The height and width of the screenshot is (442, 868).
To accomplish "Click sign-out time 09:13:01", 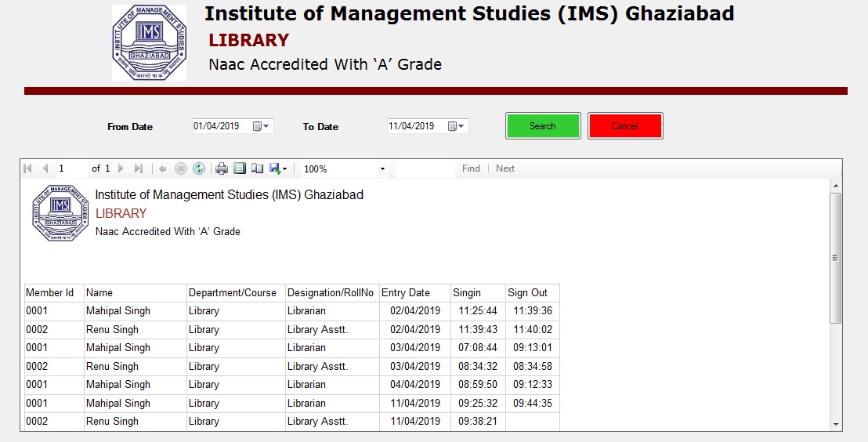I will (x=533, y=348).
